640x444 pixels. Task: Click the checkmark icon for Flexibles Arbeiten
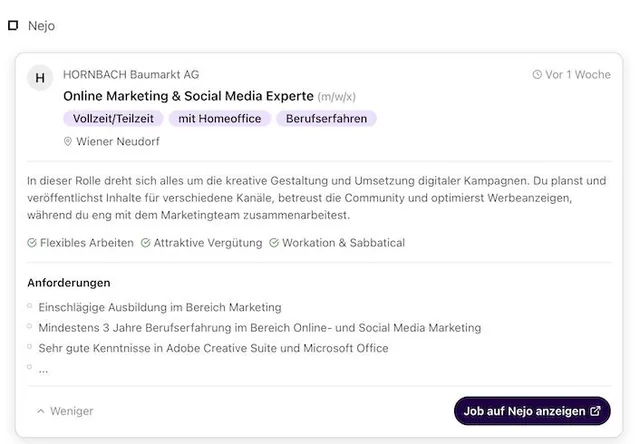(x=32, y=243)
